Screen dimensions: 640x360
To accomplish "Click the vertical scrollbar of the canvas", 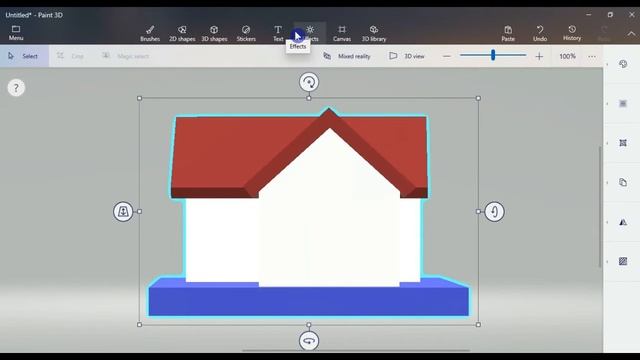I will coord(600,206).
